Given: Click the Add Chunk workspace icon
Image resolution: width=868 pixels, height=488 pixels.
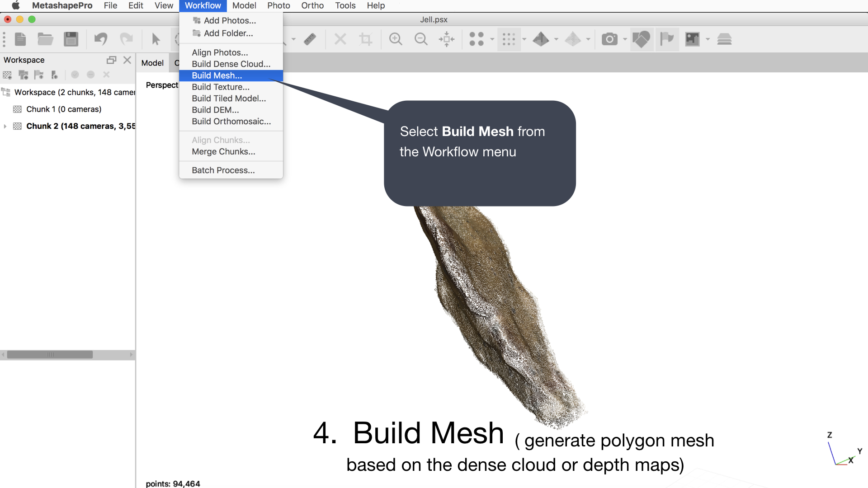Looking at the screenshot, I should [x=7, y=75].
